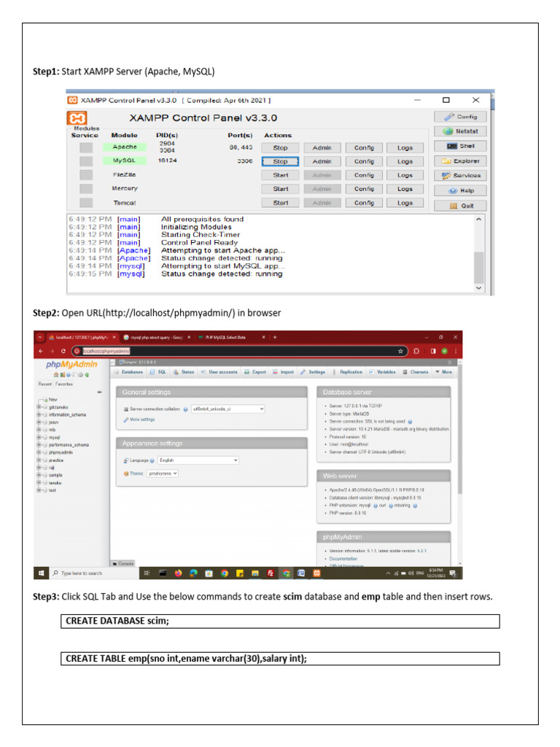This screenshot has width=560, height=747.
Task: Open the More tab dropdown in phpMyAdmin
Action: pos(443,372)
